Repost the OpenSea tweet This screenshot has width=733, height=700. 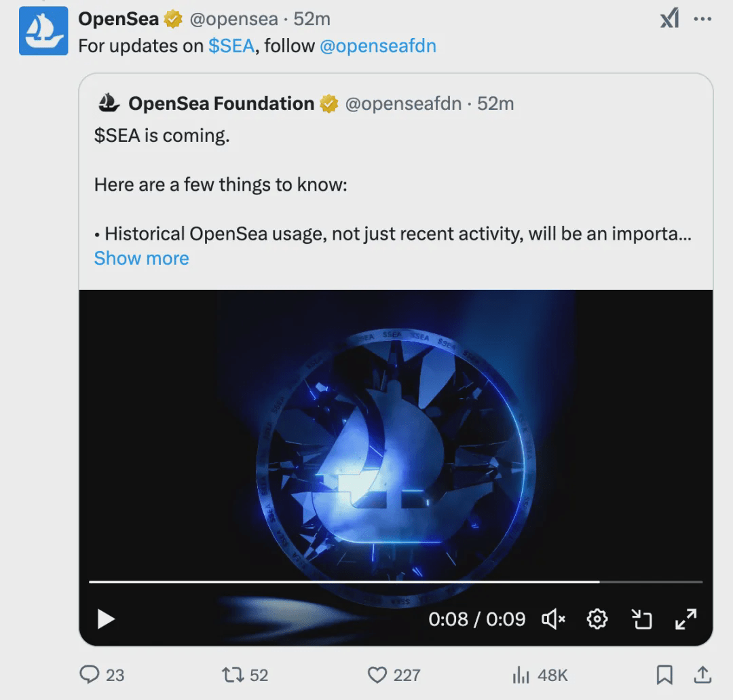[233, 674]
